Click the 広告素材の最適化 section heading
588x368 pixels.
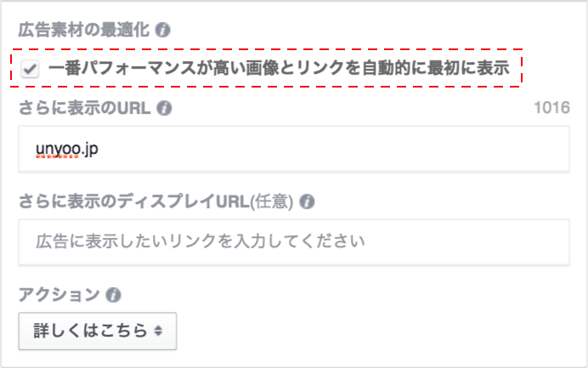[x=84, y=30]
